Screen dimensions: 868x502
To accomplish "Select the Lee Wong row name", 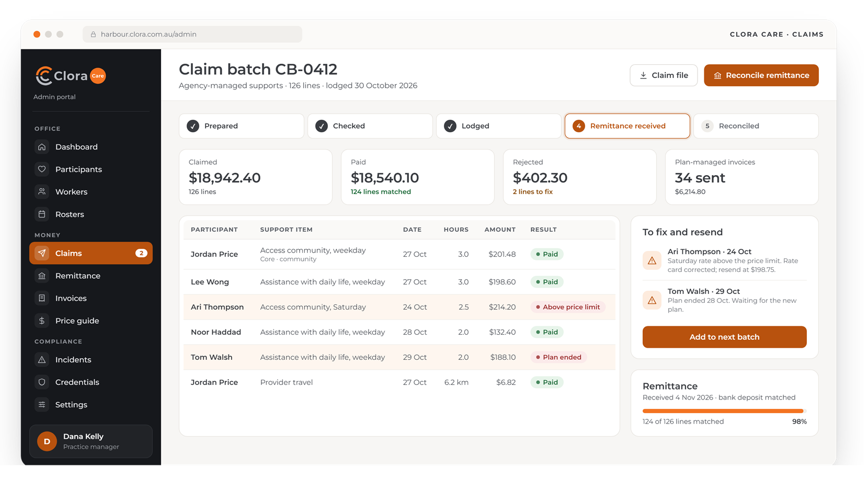I will (210, 282).
